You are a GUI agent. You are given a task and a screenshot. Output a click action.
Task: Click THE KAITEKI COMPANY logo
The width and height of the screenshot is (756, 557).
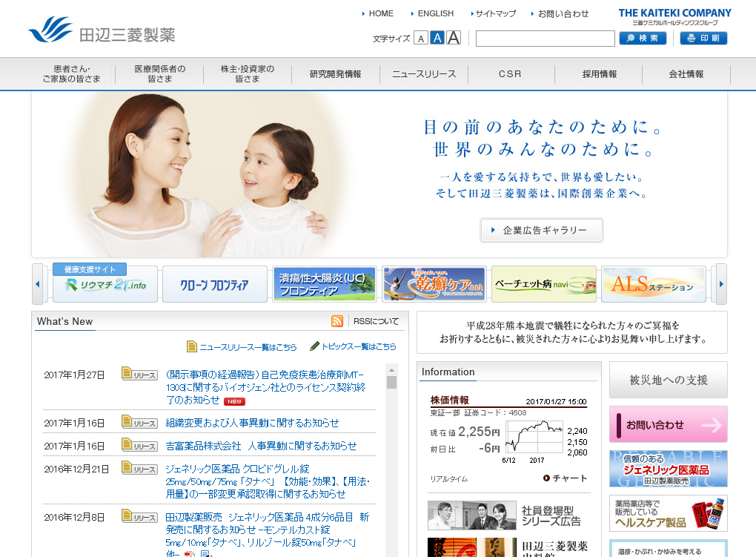pos(675,17)
